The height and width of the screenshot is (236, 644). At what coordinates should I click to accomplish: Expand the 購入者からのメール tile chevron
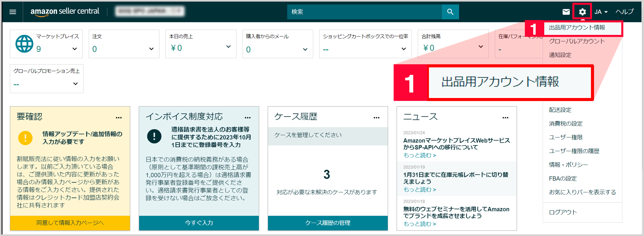[x=305, y=49]
